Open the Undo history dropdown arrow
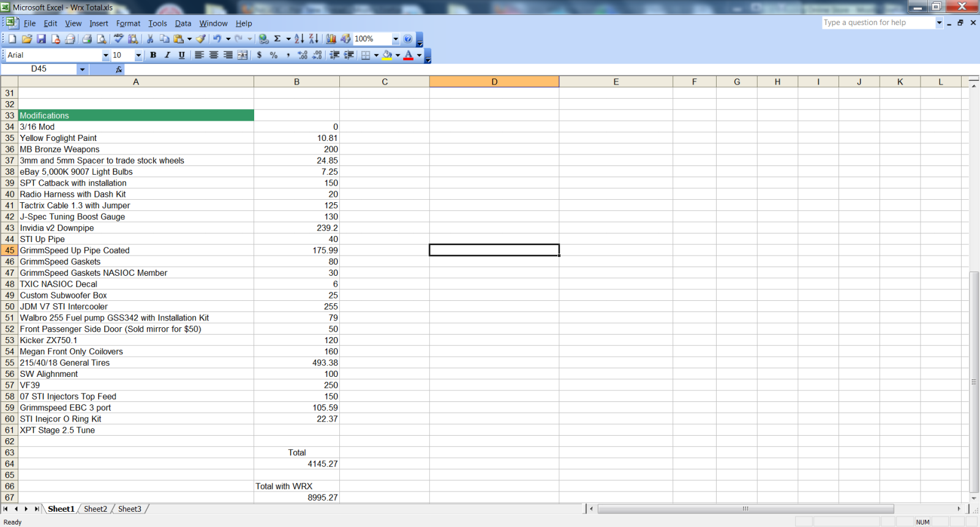The height and width of the screenshot is (527, 980). pos(228,39)
